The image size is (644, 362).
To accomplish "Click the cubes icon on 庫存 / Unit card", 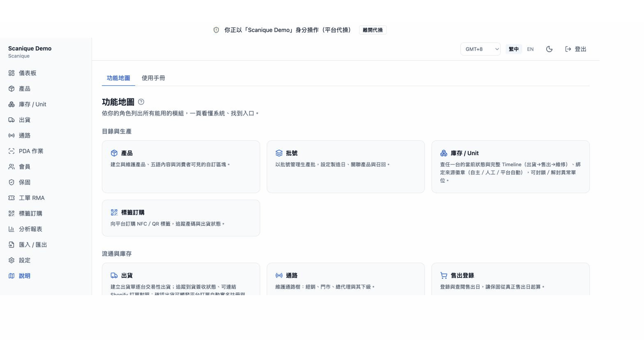I will coord(444,153).
